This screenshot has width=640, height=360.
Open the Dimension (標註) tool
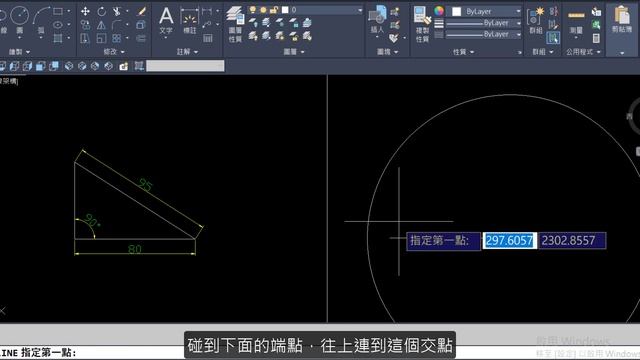189,20
